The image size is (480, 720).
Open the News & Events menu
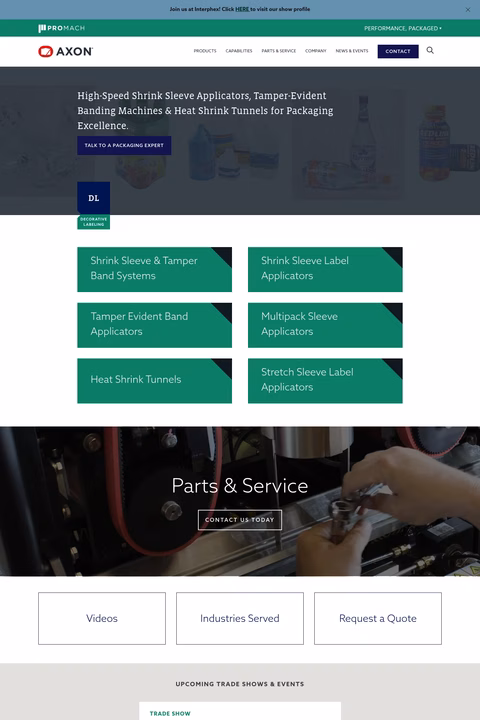click(x=352, y=51)
